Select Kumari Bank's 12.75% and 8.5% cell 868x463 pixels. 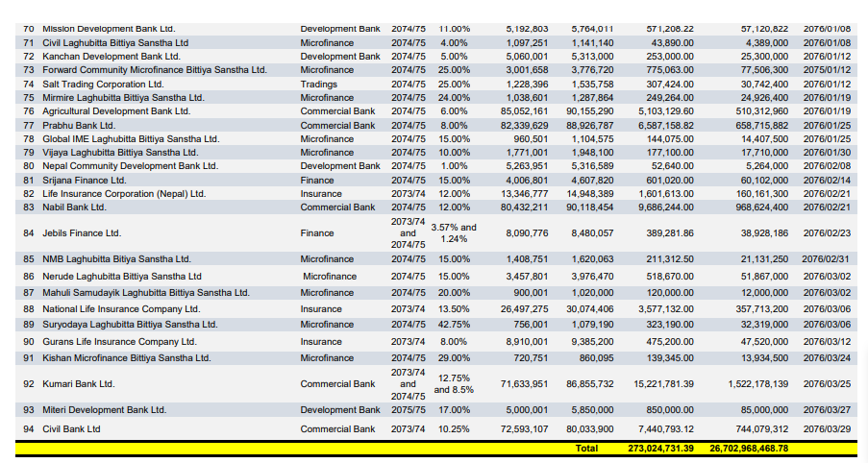454,384
